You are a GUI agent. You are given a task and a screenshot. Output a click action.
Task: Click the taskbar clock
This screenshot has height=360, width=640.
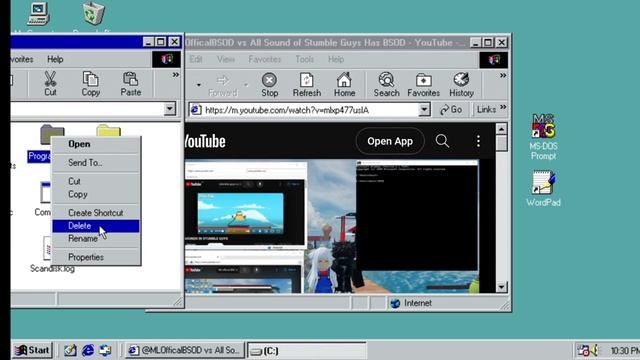[624, 351]
